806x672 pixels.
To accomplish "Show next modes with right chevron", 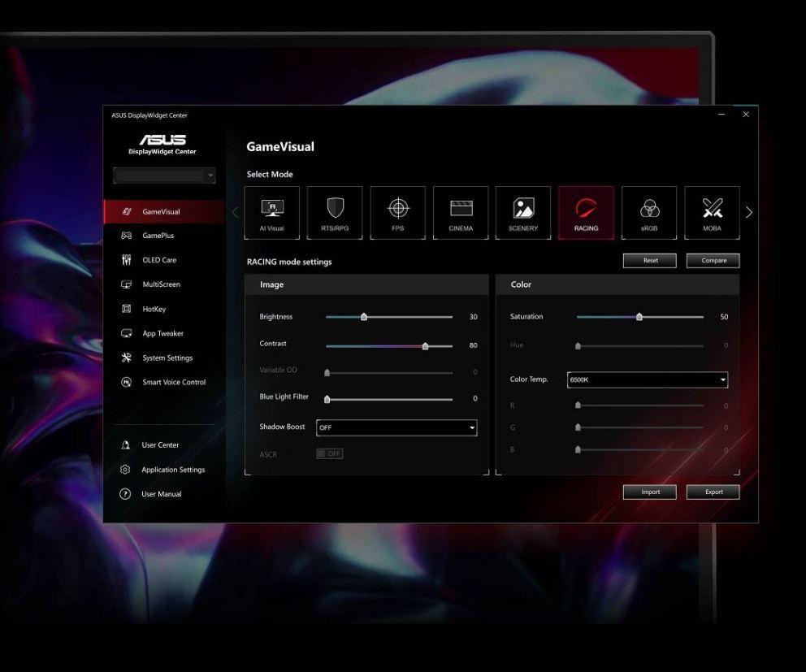I will pyautogui.click(x=749, y=212).
